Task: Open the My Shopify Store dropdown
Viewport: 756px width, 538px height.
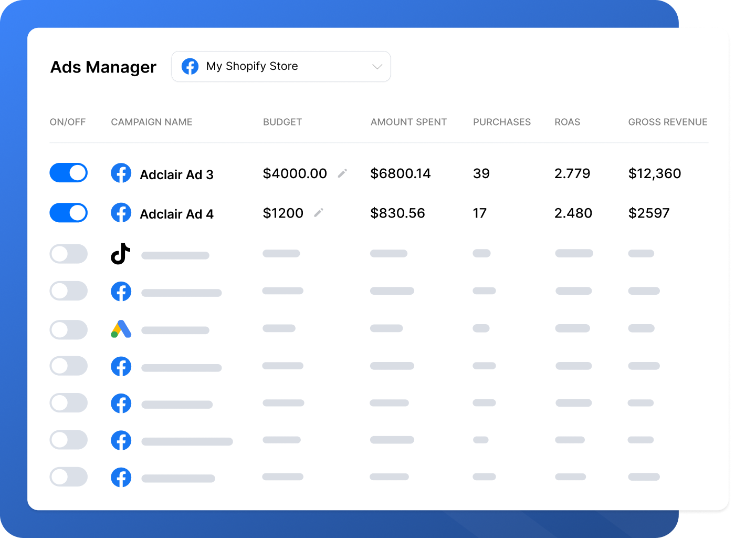Action: 281,66
